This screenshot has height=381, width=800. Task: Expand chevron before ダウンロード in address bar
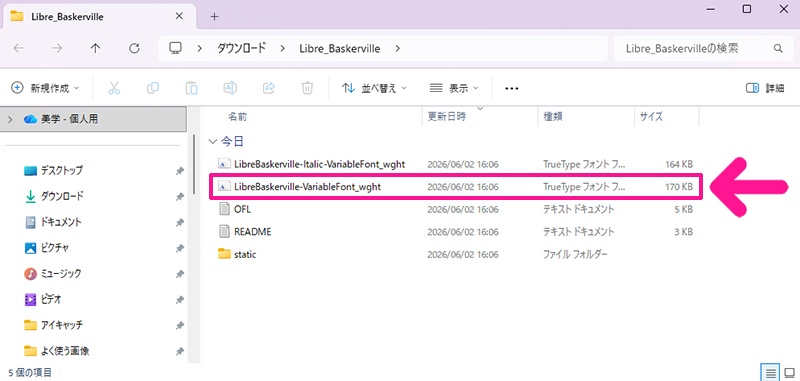pyautogui.click(x=200, y=48)
